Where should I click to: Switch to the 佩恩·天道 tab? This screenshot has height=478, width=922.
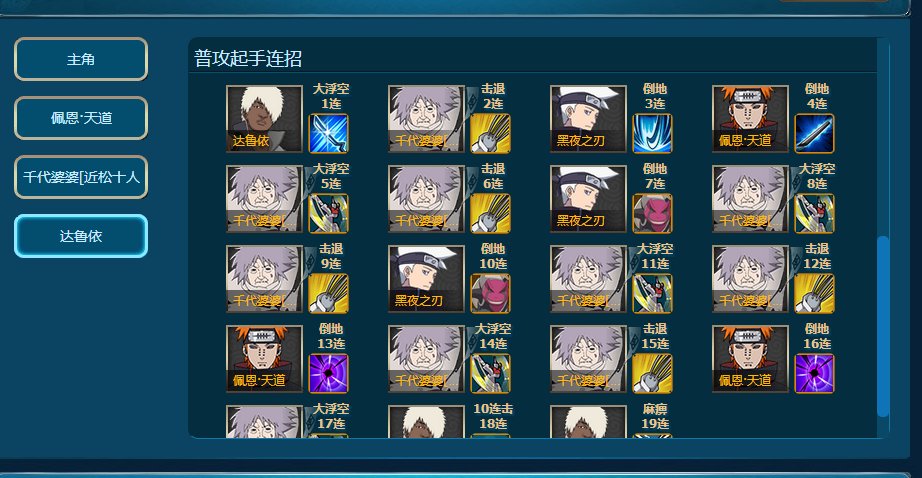point(81,118)
